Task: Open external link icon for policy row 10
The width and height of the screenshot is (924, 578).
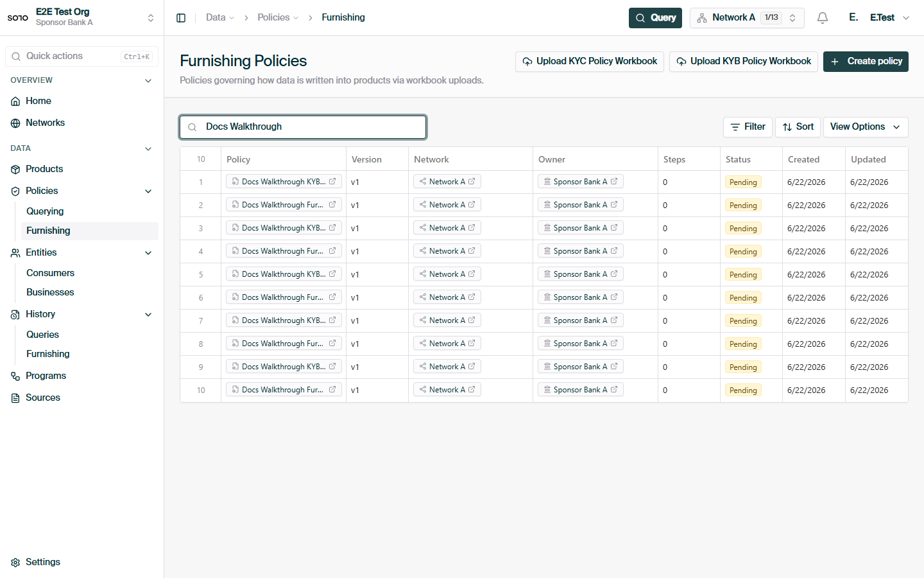Action: pos(332,390)
